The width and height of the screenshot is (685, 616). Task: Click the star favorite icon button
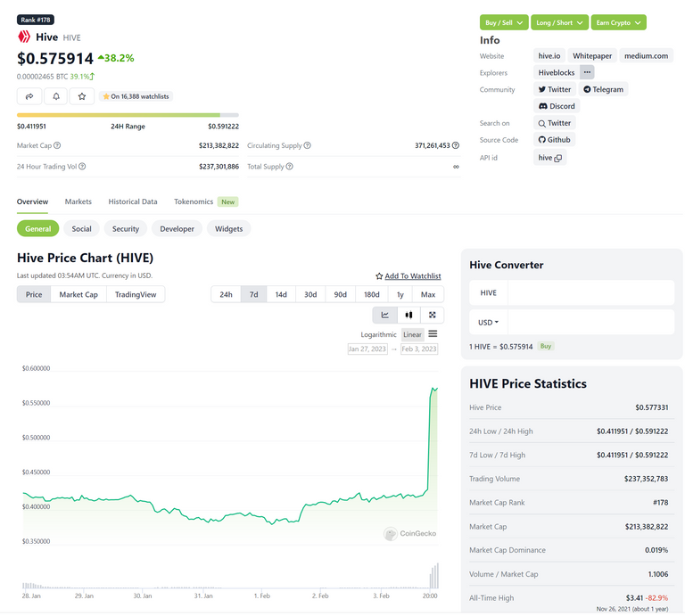pyautogui.click(x=82, y=96)
